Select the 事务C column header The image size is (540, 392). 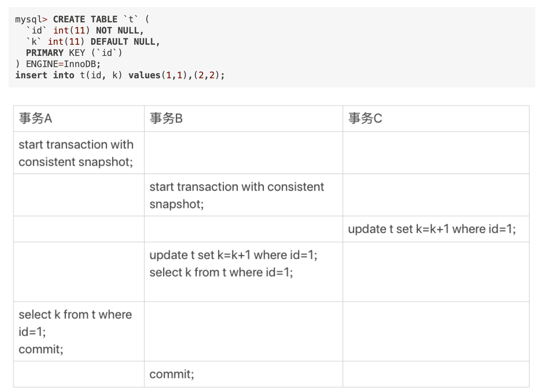pos(365,118)
